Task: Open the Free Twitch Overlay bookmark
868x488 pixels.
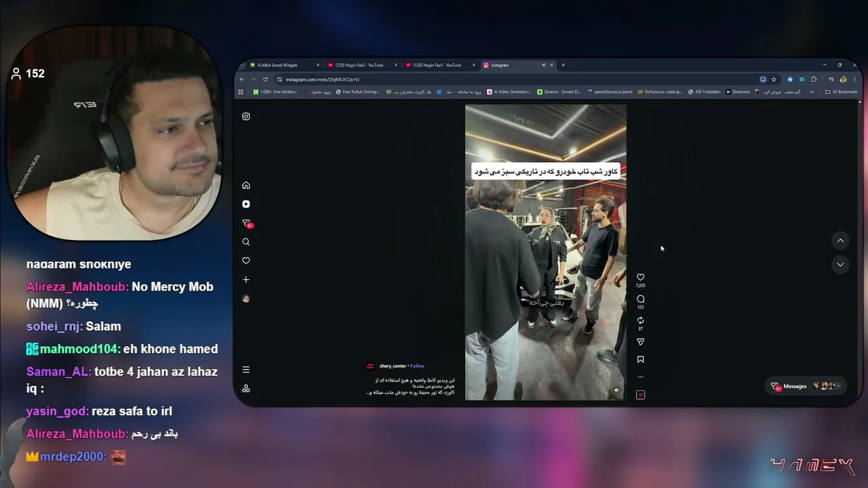Action: point(357,91)
